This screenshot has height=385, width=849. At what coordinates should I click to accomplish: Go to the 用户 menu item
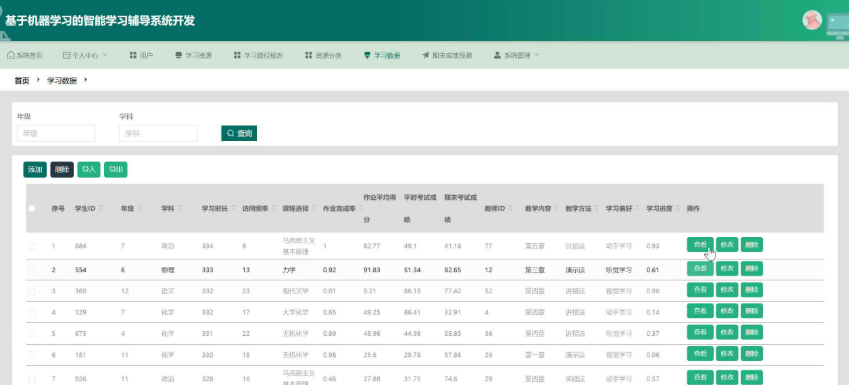(141, 55)
